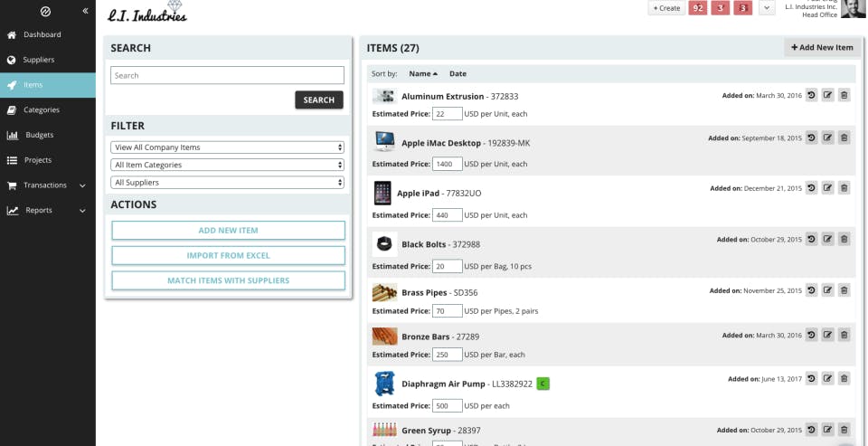Open history icon for Aluminum Extrusion
The height and width of the screenshot is (446, 868).
(812, 95)
